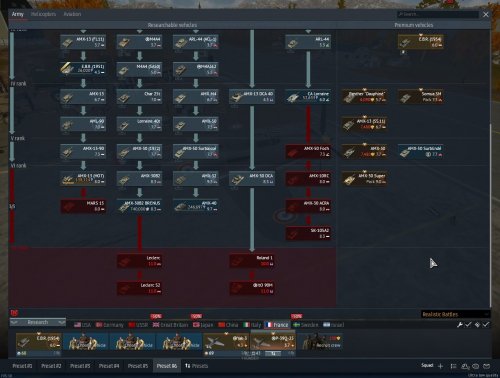The height and width of the screenshot is (378, 500).
Task: Select the AMX-13 DCA 40 vehicle card
Action: [252, 97]
